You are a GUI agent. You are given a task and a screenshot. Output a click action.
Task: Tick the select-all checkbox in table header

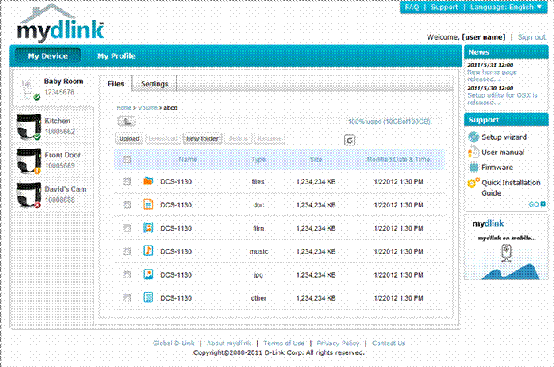pos(127,160)
